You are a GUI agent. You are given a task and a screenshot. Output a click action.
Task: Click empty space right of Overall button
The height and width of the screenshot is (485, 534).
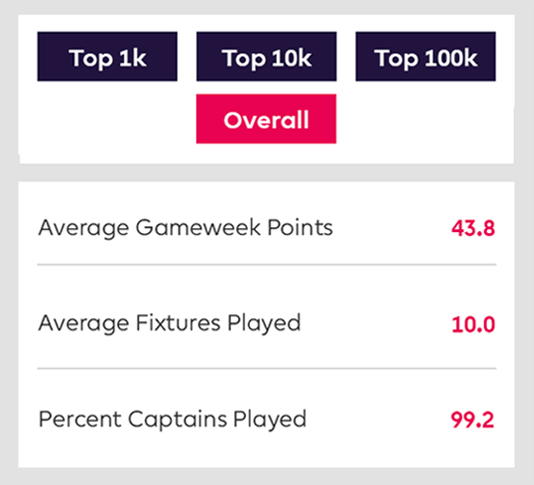[x=425, y=119]
